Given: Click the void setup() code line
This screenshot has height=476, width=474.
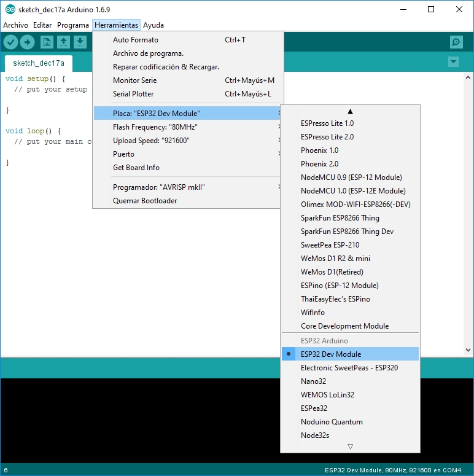Looking at the screenshot, I should (35, 79).
